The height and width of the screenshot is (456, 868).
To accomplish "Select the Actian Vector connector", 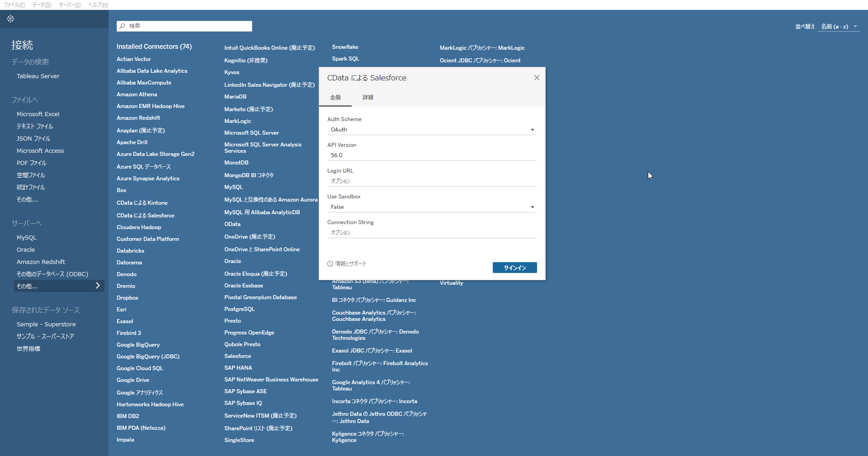I will click(x=134, y=59).
